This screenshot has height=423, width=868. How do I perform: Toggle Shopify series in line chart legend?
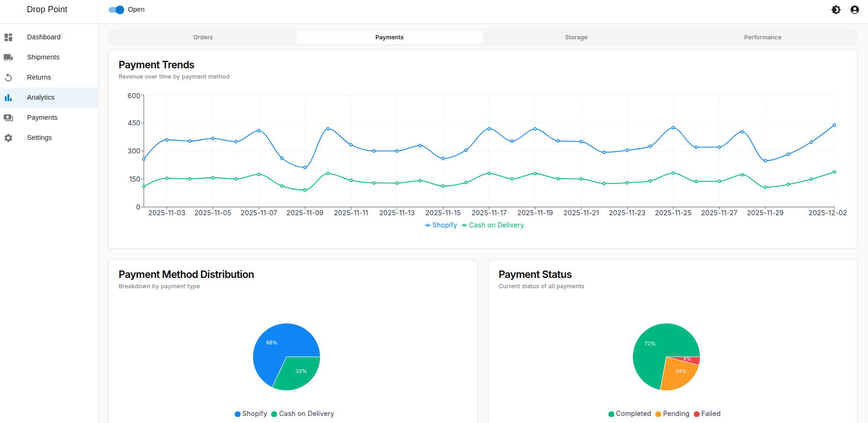click(x=441, y=225)
